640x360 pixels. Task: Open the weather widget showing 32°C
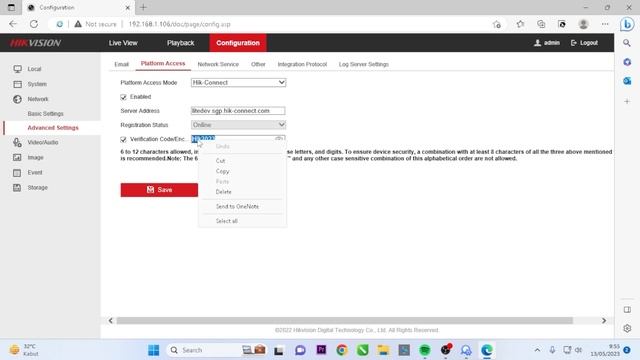coord(24,350)
